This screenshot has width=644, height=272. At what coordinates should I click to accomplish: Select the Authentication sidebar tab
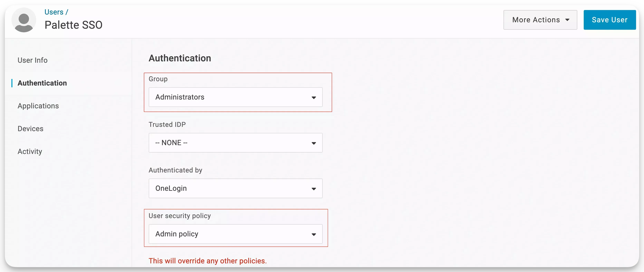pyautogui.click(x=42, y=83)
